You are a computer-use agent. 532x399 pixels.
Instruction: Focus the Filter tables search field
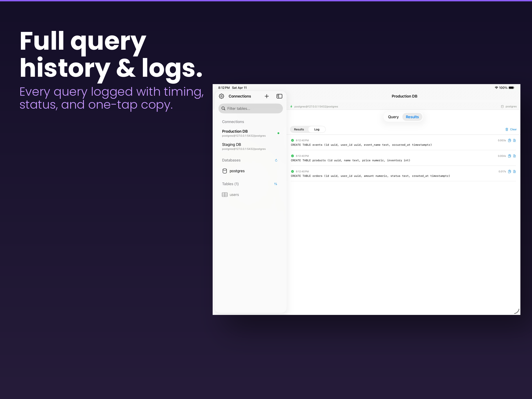[251, 108]
